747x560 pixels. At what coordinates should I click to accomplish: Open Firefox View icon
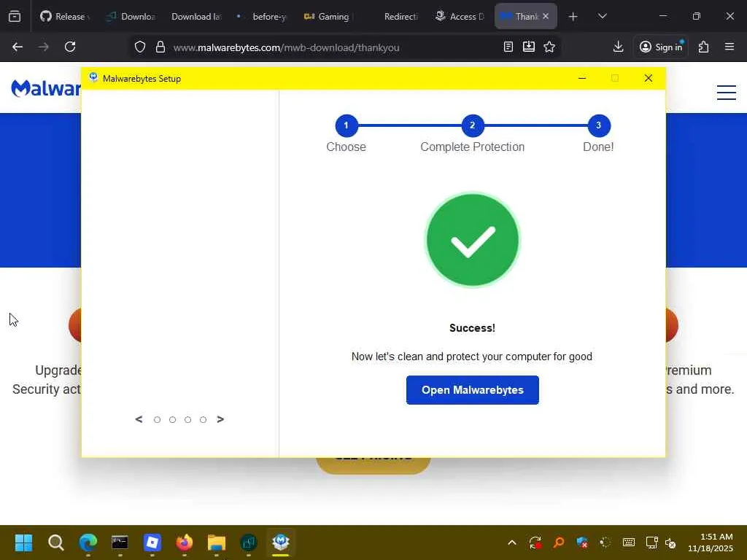[x=15, y=16]
